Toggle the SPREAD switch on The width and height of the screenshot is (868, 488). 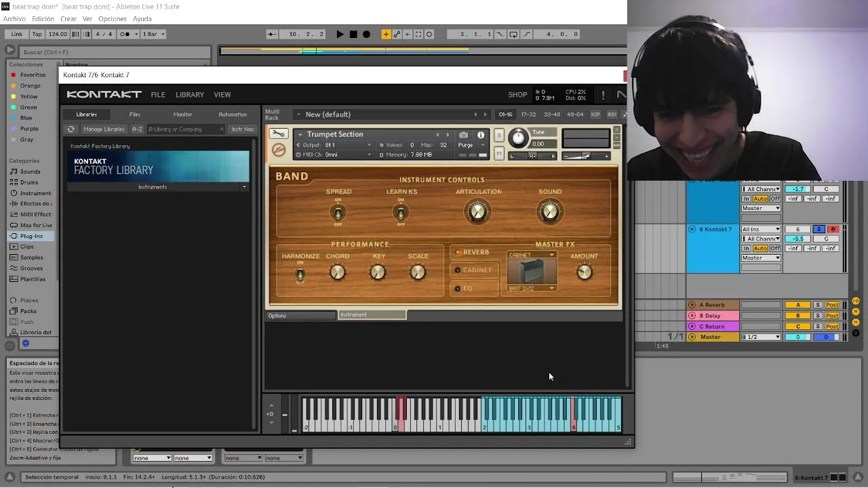(338, 213)
